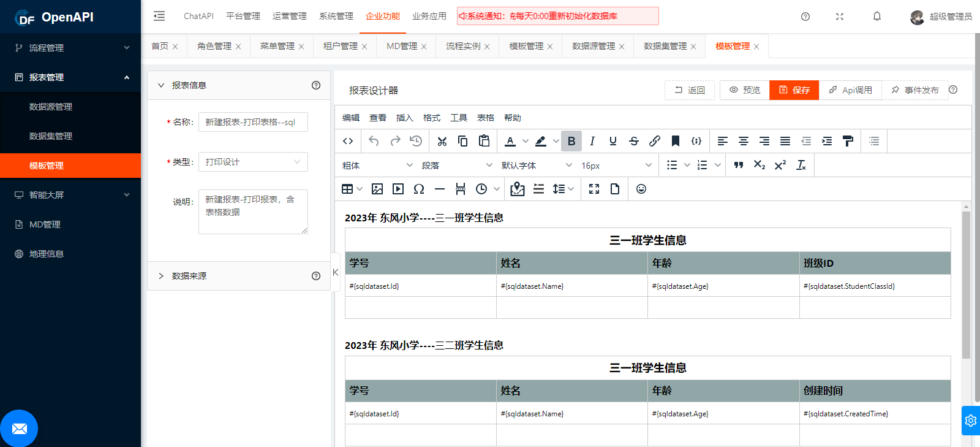Viewport: 980px width, 447px height.
Task: Open the 编辑 editor menu
Action: 351,118
